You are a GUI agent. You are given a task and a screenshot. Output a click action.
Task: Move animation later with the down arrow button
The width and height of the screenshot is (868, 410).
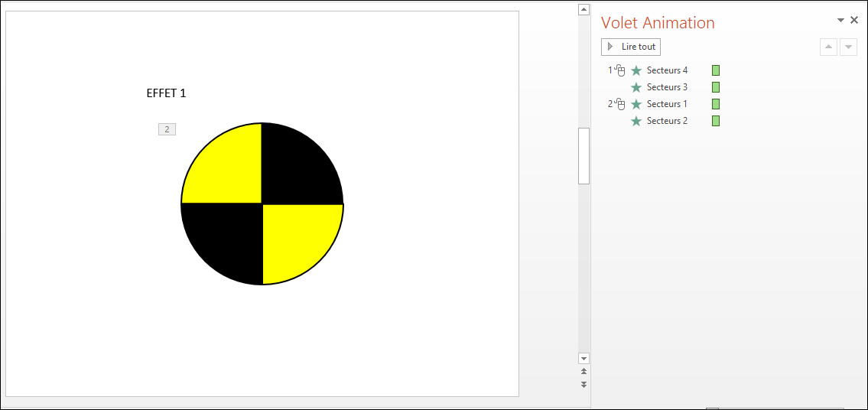pyautogui.click(x=848, y=47)
